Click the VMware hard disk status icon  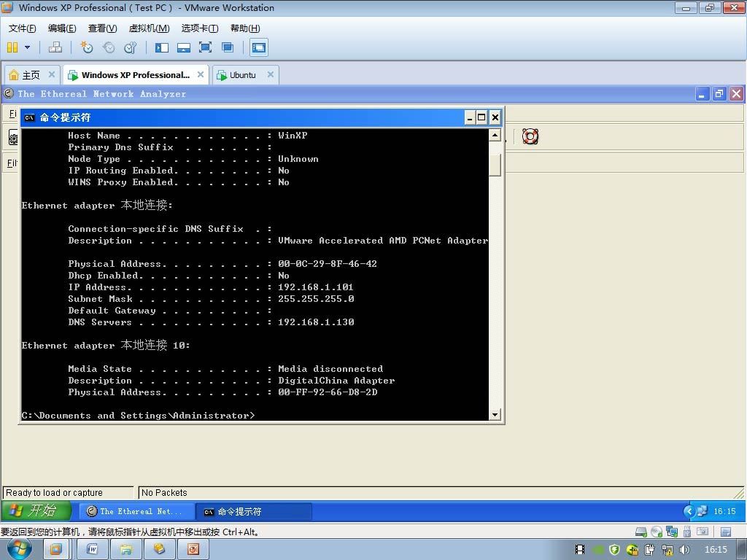[641, 532]
